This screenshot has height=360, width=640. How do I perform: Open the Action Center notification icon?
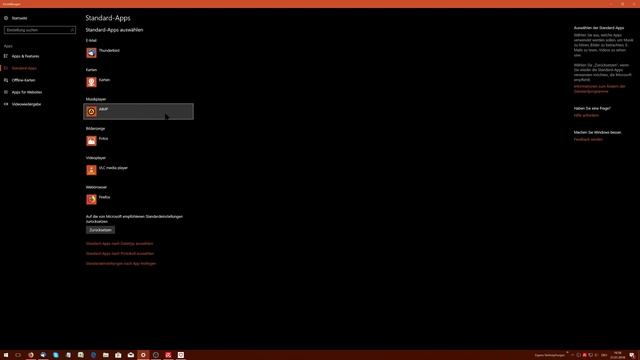tap(632, 355)
